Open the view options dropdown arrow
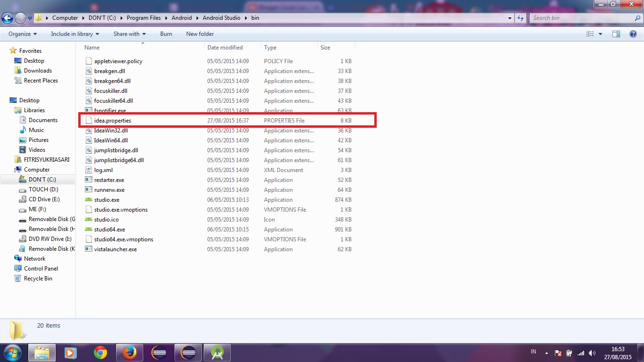Viewport: 644px width, 362px height. coord(600,34)
